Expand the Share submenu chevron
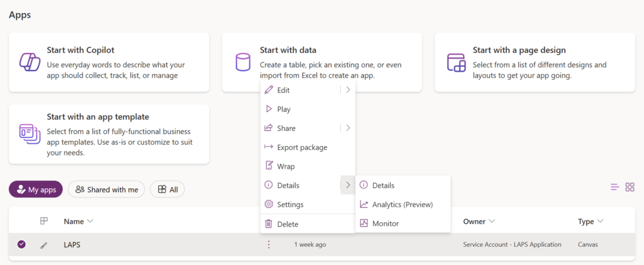The width and height of the screenshot is (644, 265). click(348, 128)
